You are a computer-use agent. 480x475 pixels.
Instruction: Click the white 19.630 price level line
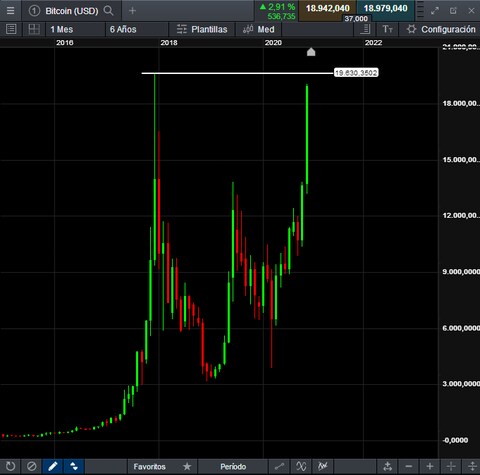click(x=237, y=73)
